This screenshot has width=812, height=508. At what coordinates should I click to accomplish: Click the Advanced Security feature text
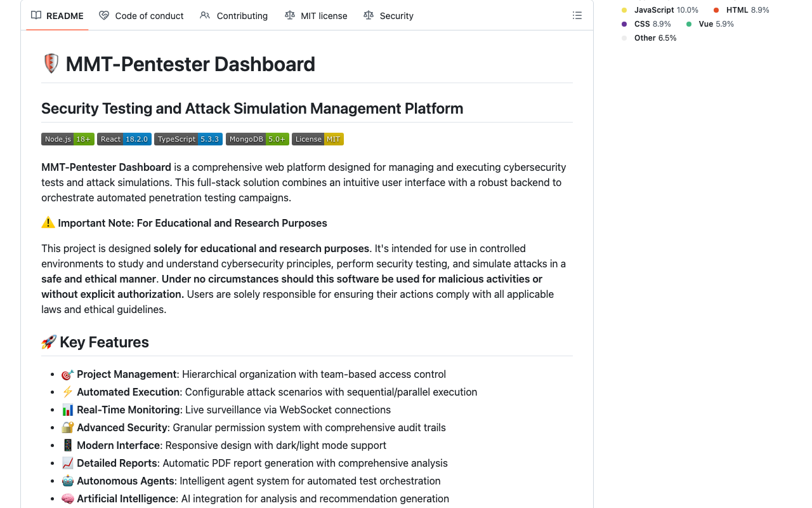[261, 428]
